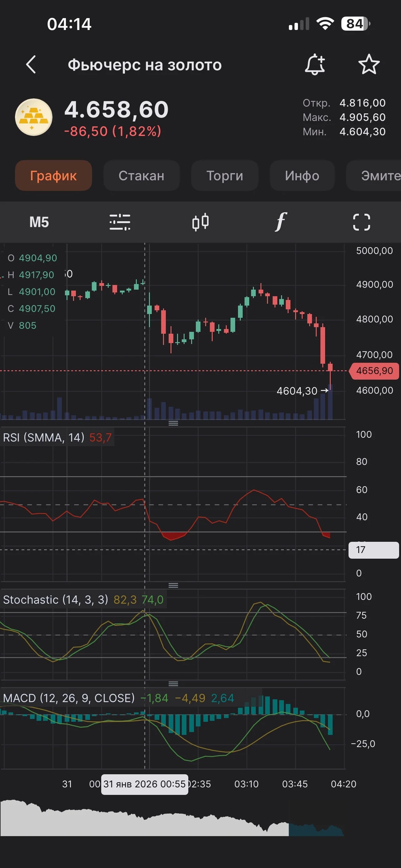Go back using the left arrow

coord(31,64)
